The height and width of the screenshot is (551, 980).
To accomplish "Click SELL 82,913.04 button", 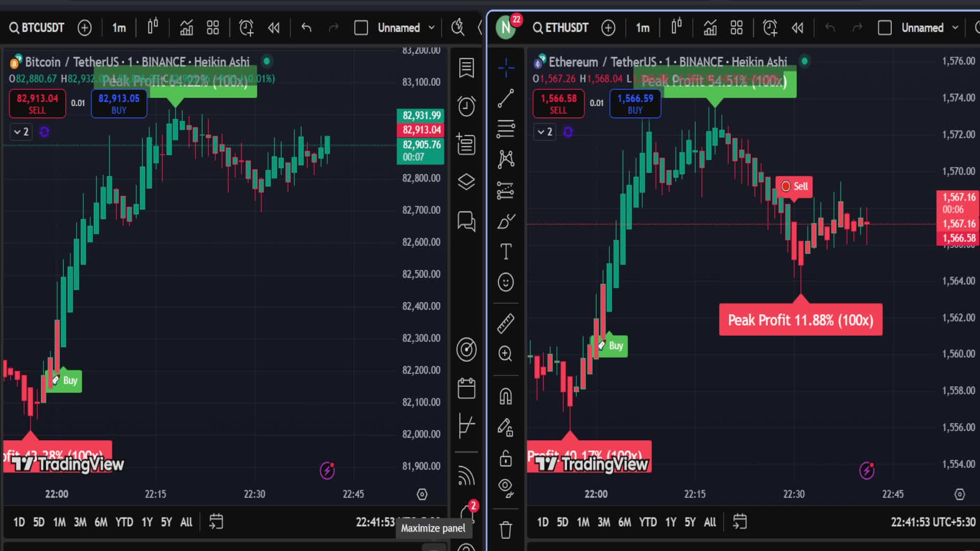I will pyautogui.click(x=37, y=104).
